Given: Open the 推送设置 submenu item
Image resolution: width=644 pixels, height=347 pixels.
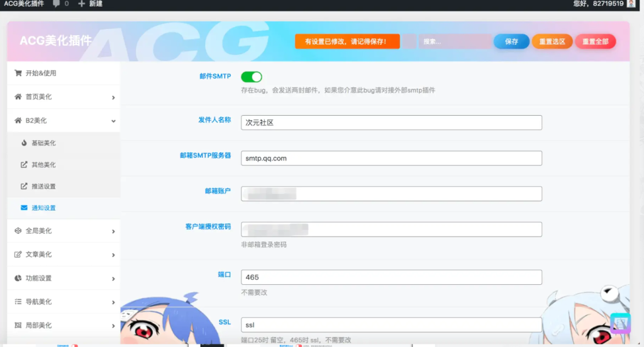Looking at the screenshot, I should 64,187.
